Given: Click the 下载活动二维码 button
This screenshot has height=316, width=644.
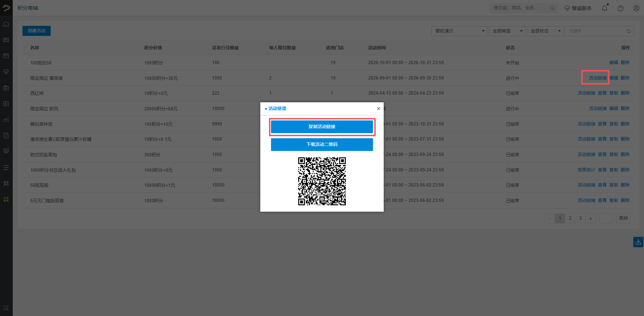Looking at the screenshot, I should click(322, 144).
